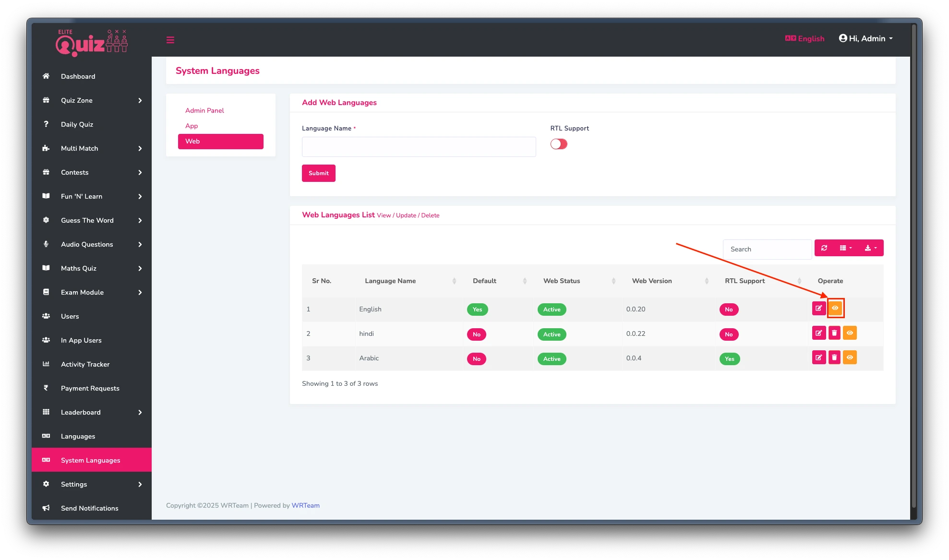Image resolution: width=949 pixels, height=560 pixels.
Task: Open the export download dropdown
Action: 870,248
